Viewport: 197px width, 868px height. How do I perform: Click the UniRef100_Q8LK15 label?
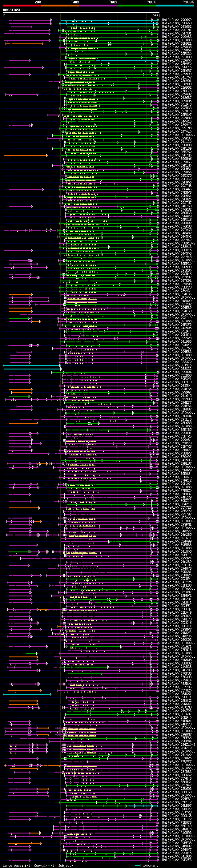point(176,250)
